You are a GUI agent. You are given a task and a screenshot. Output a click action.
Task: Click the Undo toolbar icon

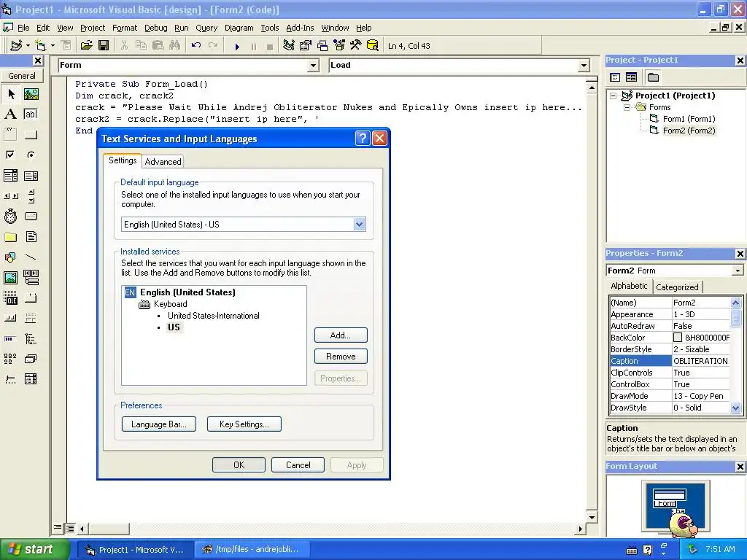196,46
